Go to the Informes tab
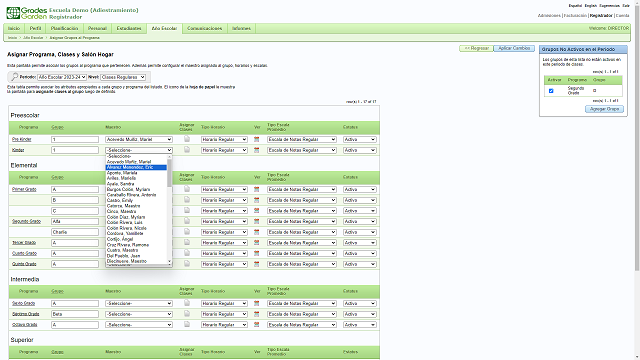The width and height of the screenshot is (640, 360). 241,29
